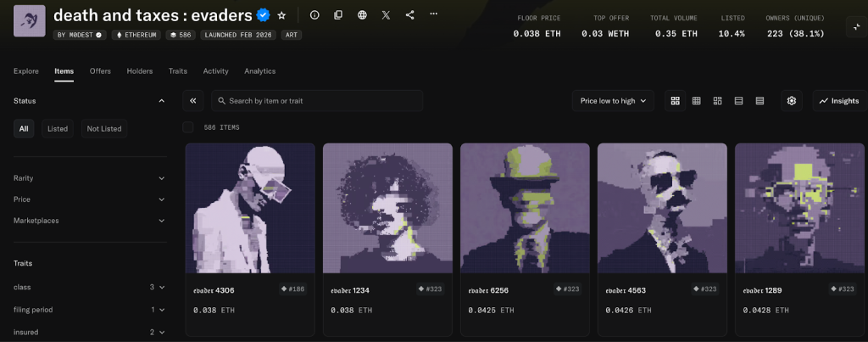Screen dimensions: 868x342
Task: Open the Analytics tab
Action: 259,71
